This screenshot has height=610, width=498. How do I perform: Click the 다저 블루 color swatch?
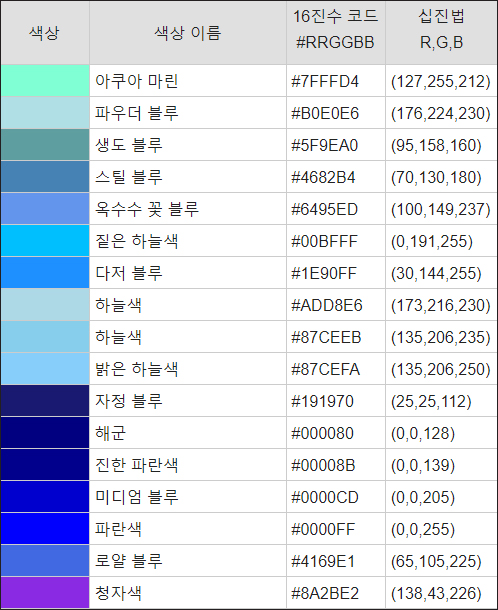[x=45, y=272]
